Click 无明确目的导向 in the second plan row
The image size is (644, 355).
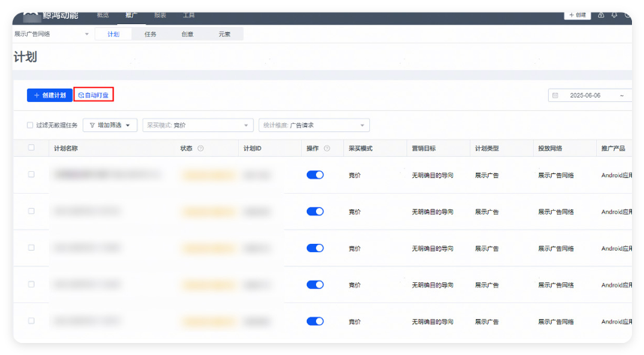pyautogui.click(x=433, y=212)
